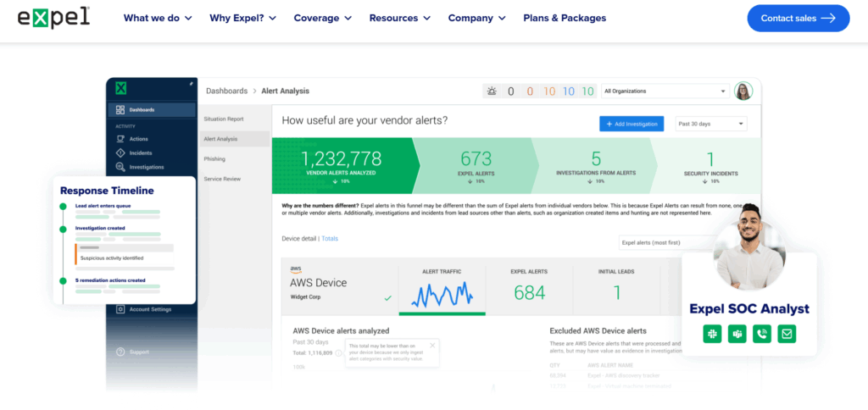The image size is (868, 410).
Task: Click Dashboards in the breadcrumb
Action: (x=226, y=91)
